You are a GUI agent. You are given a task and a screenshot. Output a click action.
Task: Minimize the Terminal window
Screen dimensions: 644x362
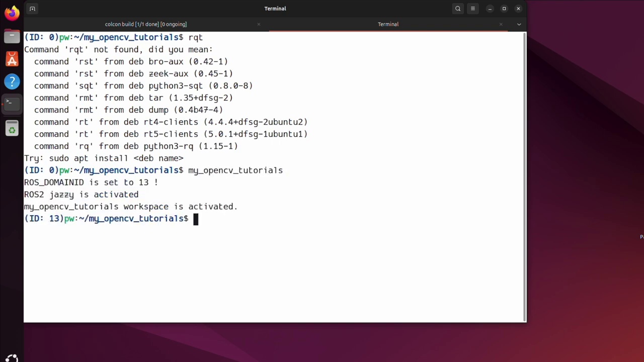[490, 9]
